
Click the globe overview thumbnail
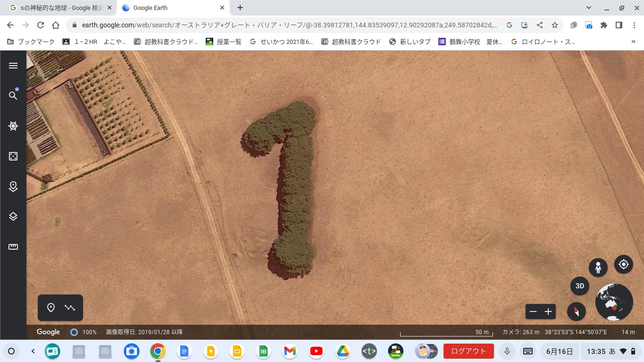[x=614, y=302]
